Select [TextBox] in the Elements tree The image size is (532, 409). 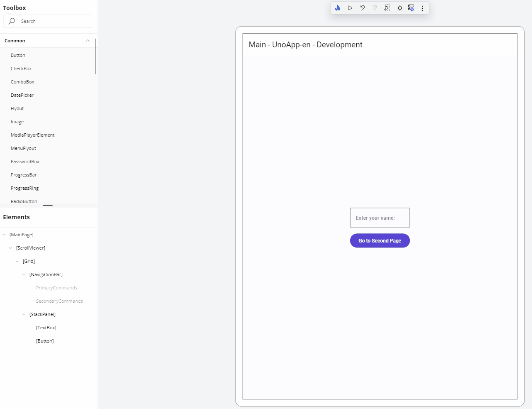[x=46, y=328]
